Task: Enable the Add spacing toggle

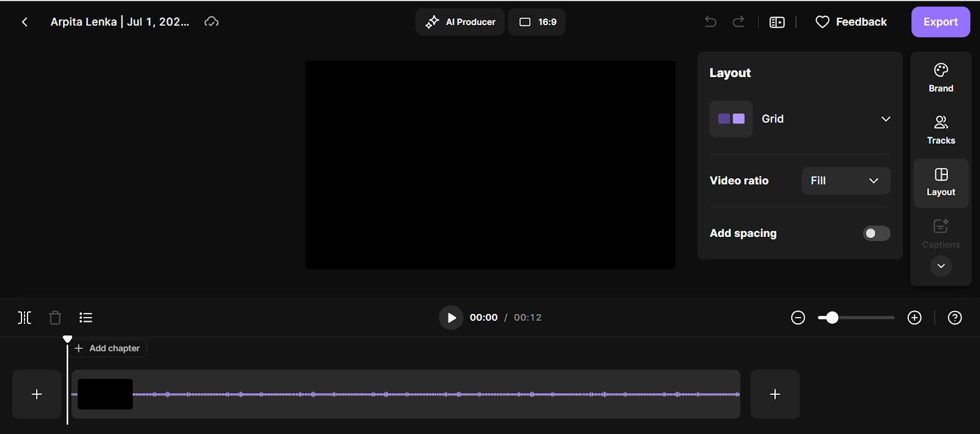Action: (876, 233)
